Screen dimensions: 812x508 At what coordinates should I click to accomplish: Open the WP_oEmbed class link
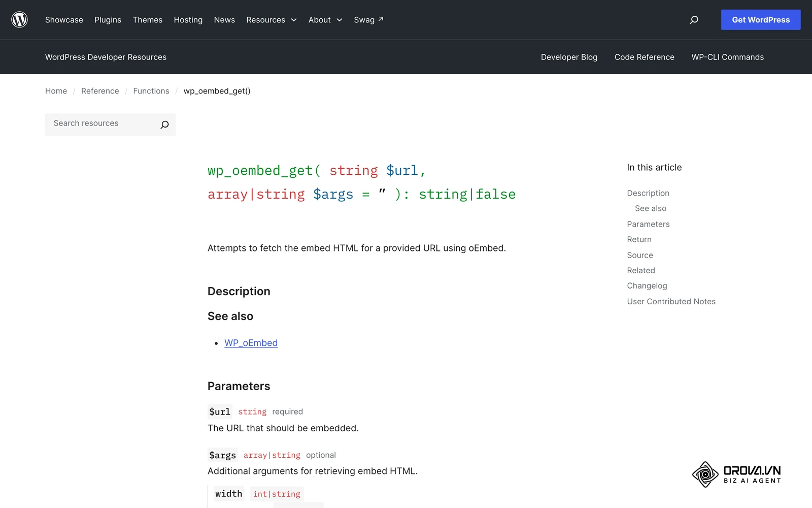point(251,343)
